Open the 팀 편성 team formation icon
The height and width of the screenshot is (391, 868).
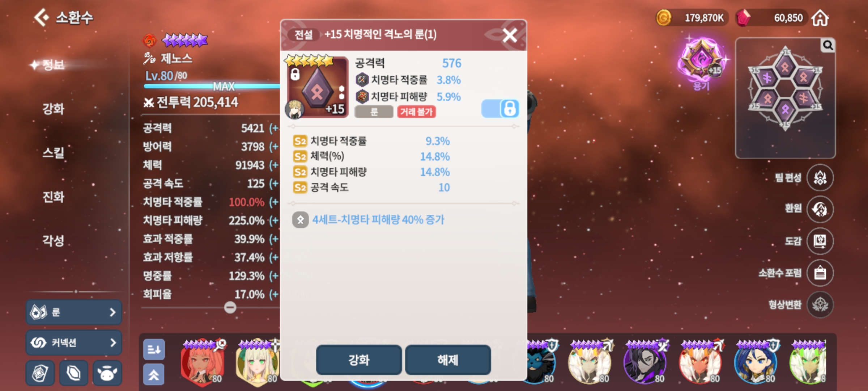820,178
